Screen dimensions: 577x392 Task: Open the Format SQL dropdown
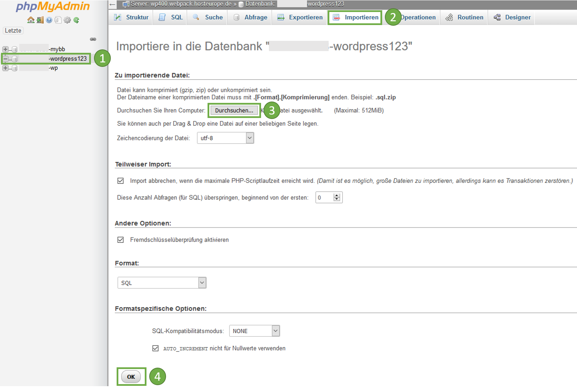point(162,283)
